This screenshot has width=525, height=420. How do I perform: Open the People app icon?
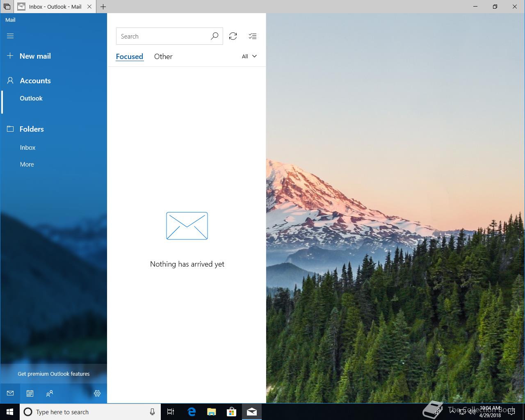(50, 393)
